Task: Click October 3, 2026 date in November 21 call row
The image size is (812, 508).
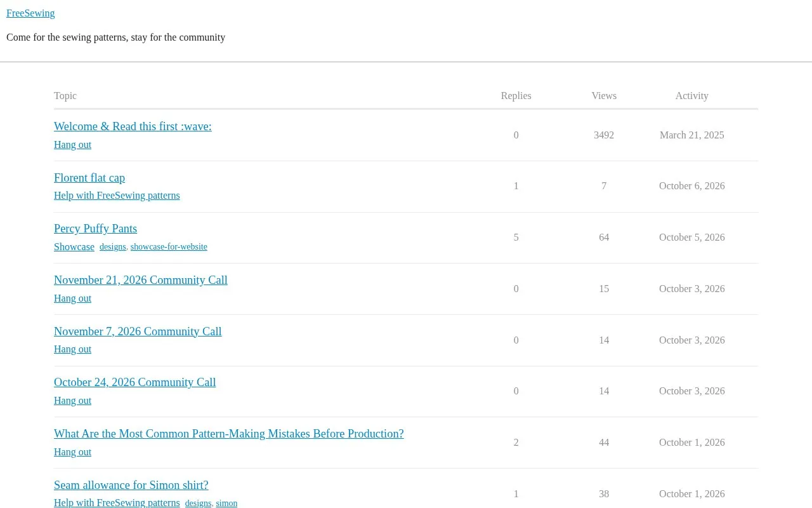Action: coord(691,289)
